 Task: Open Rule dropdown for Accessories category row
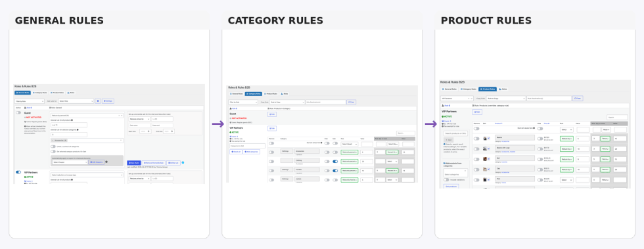[349, 152]
